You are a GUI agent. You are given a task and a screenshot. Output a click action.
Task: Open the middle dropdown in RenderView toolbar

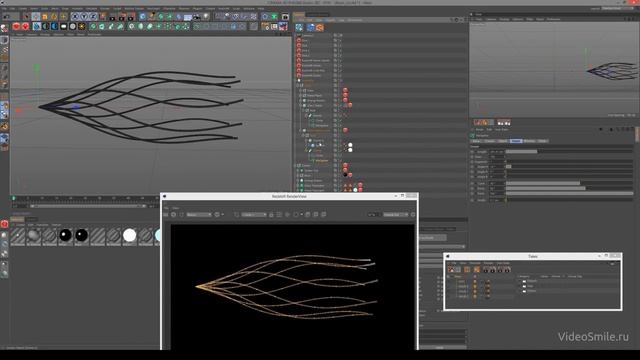pyautogui.click(x=253, y=214)
